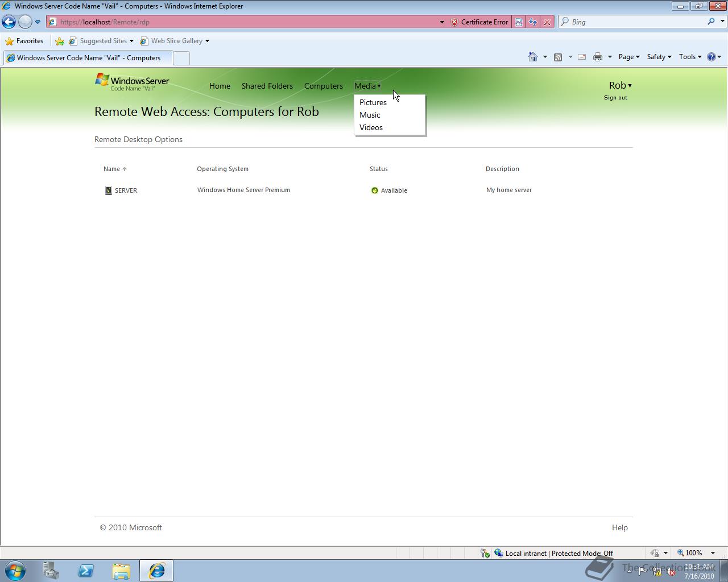Go to the Home page link
This screenshot has width=728, height=582.
(220, 86)
